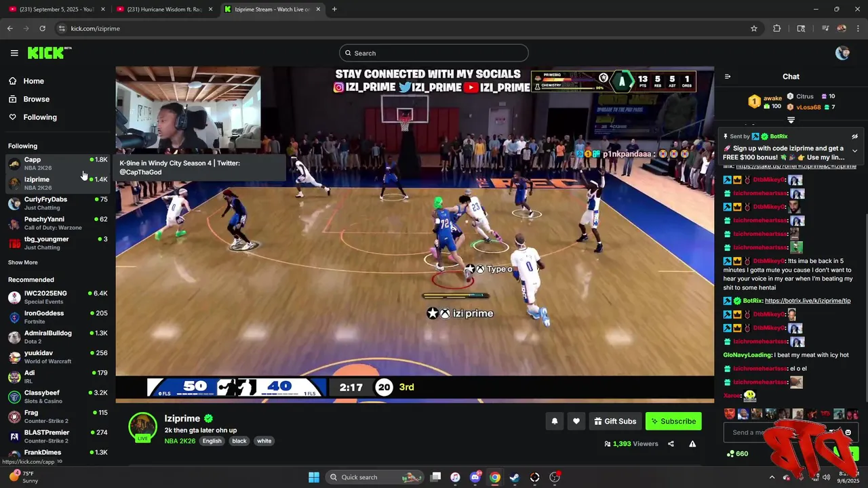Click the Gift Subs button
868x488 pixels.
coord(615,421)
